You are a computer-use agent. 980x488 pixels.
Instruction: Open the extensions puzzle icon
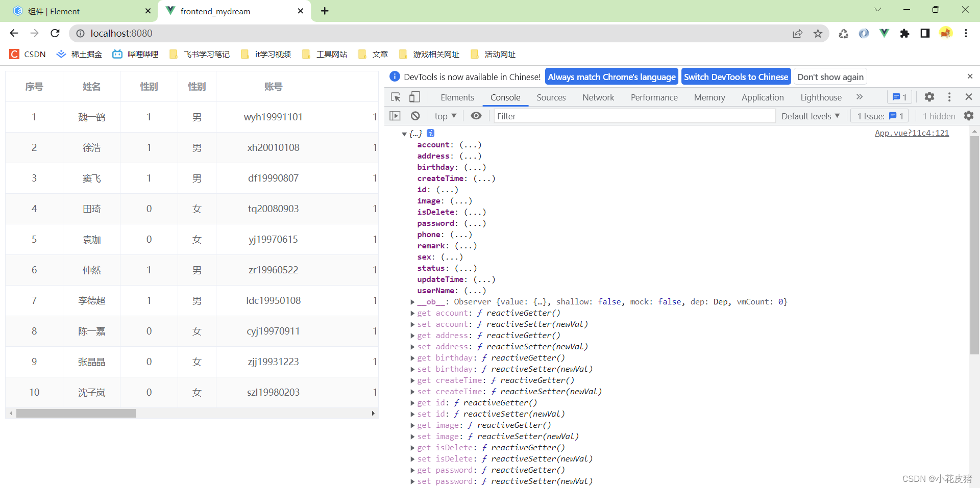(x=904, y=33)
